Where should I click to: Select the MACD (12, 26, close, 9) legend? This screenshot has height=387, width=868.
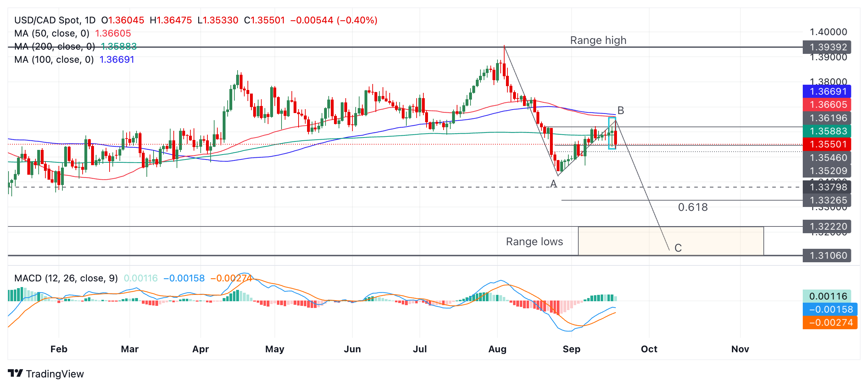tap(66, 279)
